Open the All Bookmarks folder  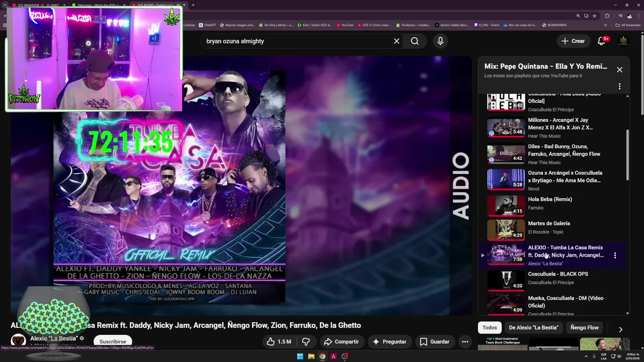click(628, 25)
